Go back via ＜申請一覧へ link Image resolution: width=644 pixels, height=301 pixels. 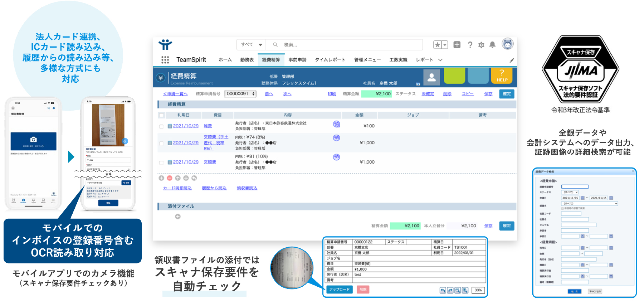coord(175,94)
